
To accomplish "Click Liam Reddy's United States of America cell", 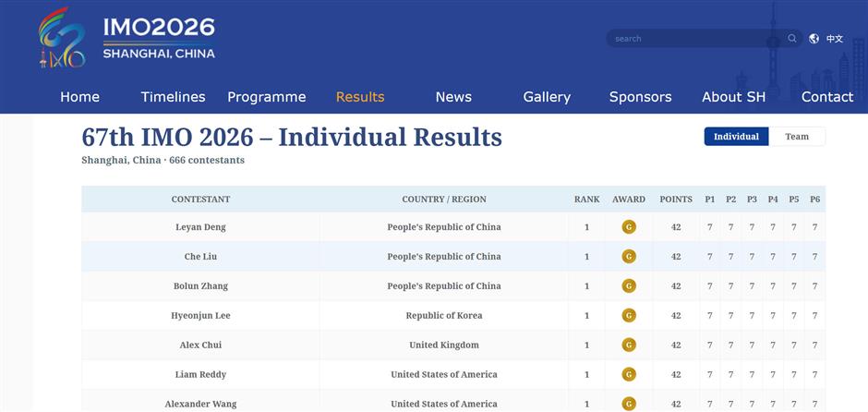I will [x=444, y=374].
